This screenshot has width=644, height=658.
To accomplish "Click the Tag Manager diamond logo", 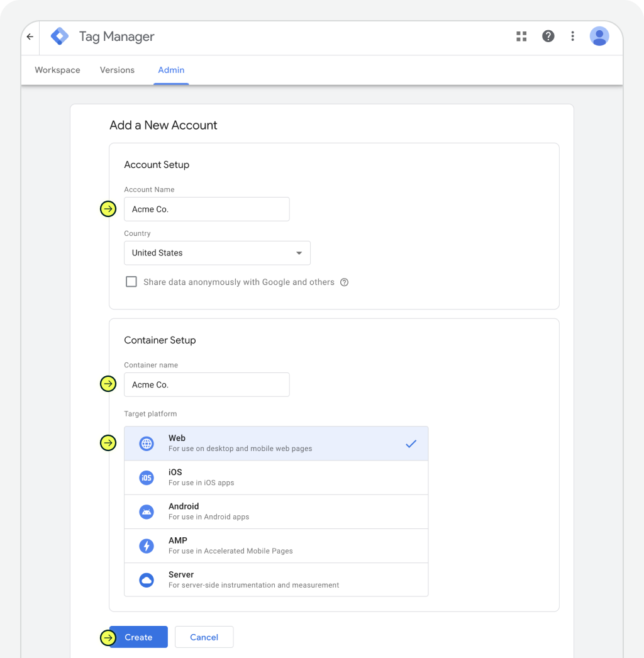I will [60, 36].
